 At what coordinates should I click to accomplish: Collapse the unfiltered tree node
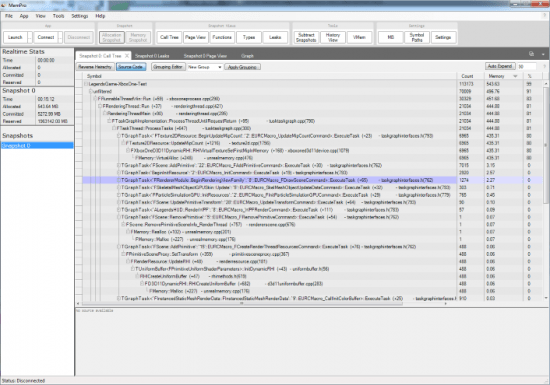pyautogui.click(x=90, y=91)
